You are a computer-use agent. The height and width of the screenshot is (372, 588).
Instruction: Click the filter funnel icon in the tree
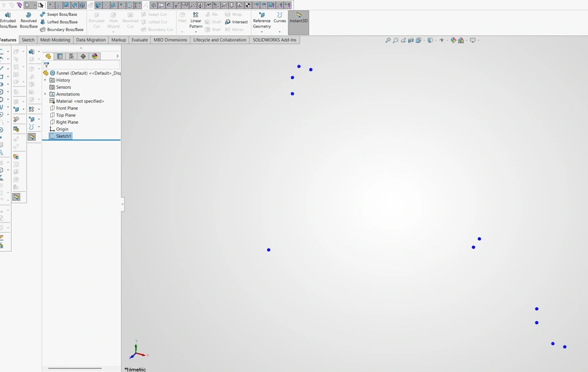click(47, 65)
